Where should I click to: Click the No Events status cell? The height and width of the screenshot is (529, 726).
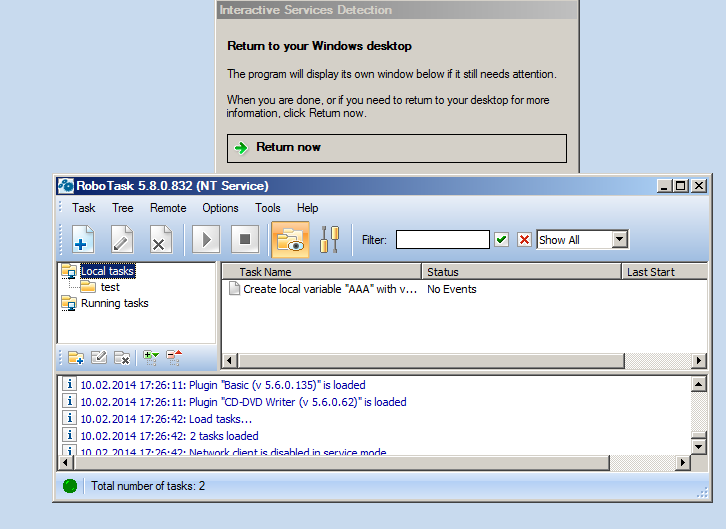(x=452, y=289)
